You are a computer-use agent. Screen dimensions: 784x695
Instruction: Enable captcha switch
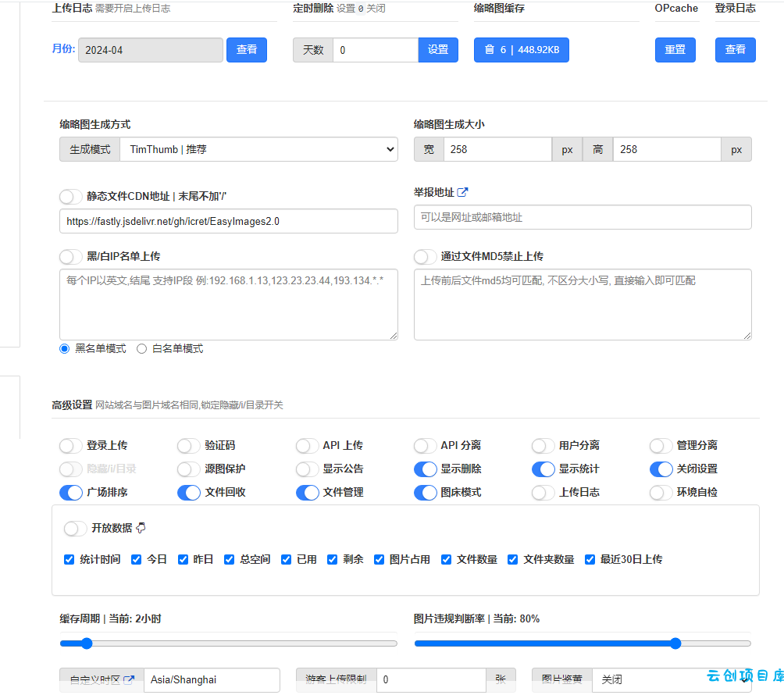tap(188, 445)
